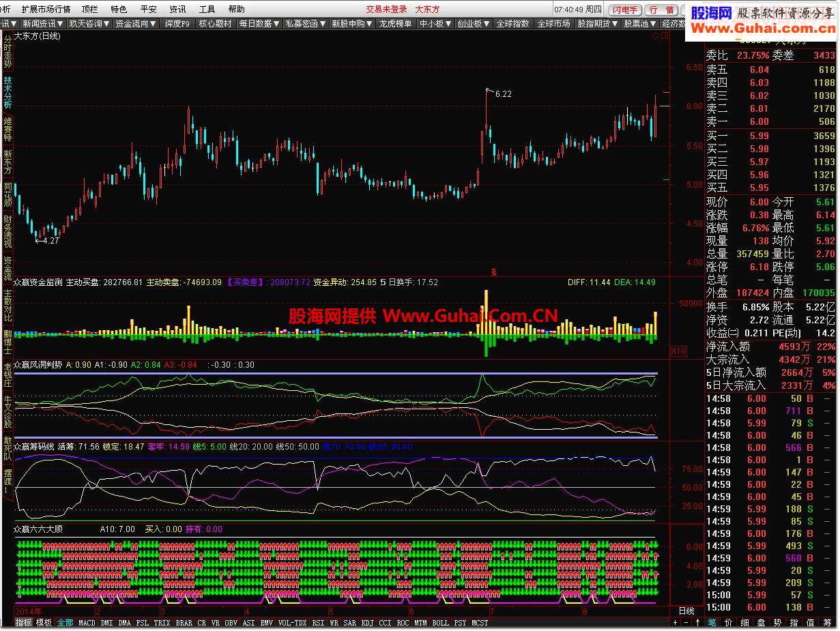
Task: Select the KDJ indicator
Action: [367, 623]
